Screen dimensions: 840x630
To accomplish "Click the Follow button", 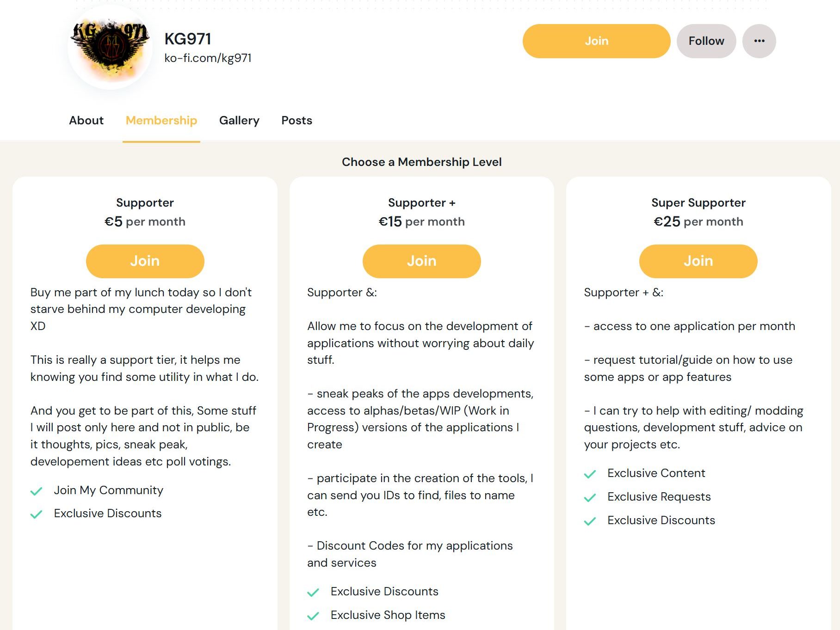I will pyautogui.click(x=706, y=41).
